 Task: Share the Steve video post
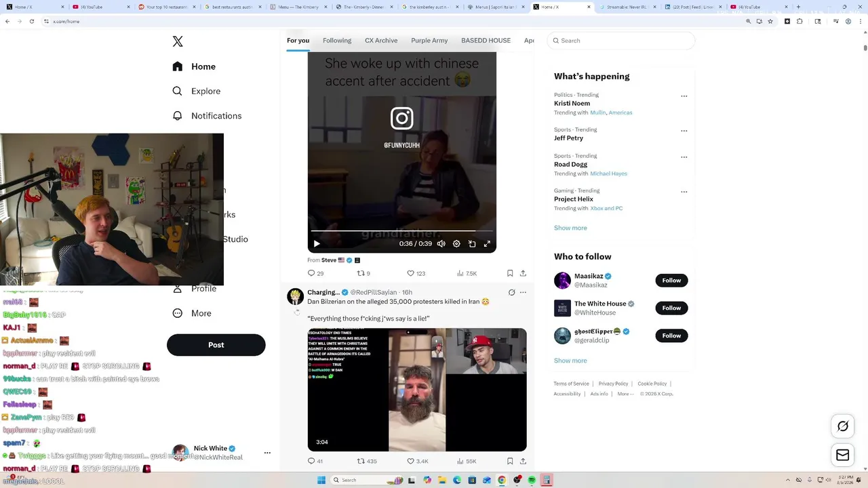pyautogui.click(x=523, y=273)
